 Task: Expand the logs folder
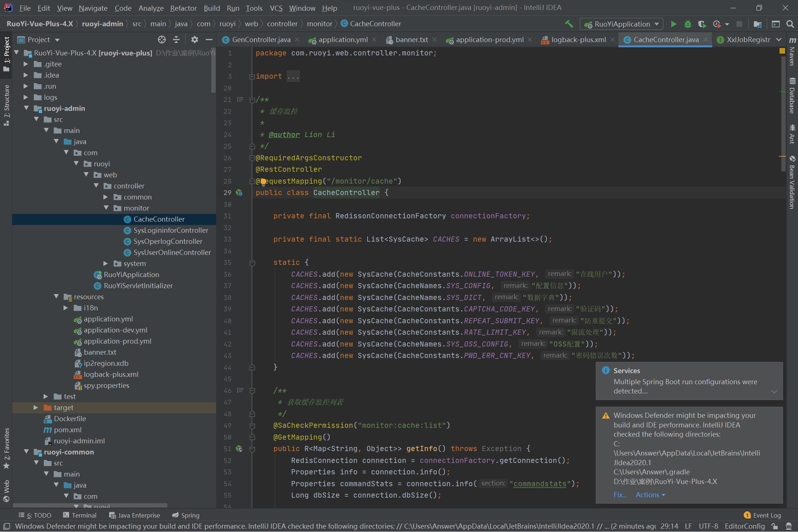[x=25, y=97]
